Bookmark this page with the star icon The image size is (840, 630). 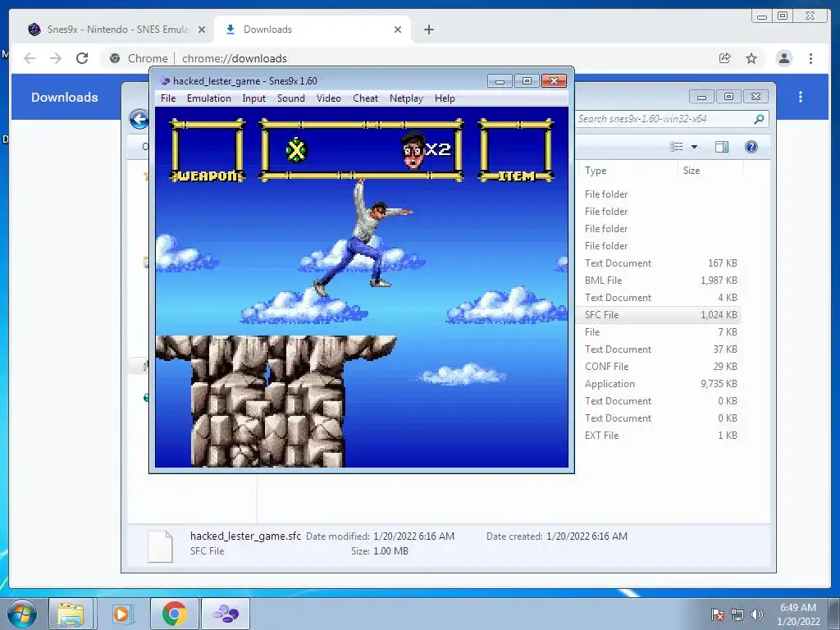[x=751, y=58]
